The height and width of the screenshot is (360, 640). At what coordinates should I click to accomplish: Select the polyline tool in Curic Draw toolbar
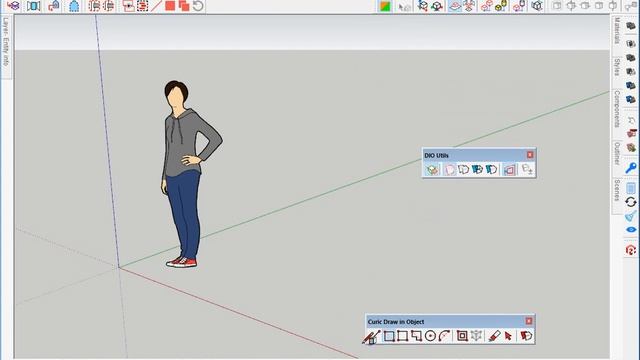pyautogui.click(x=416, y=336)
